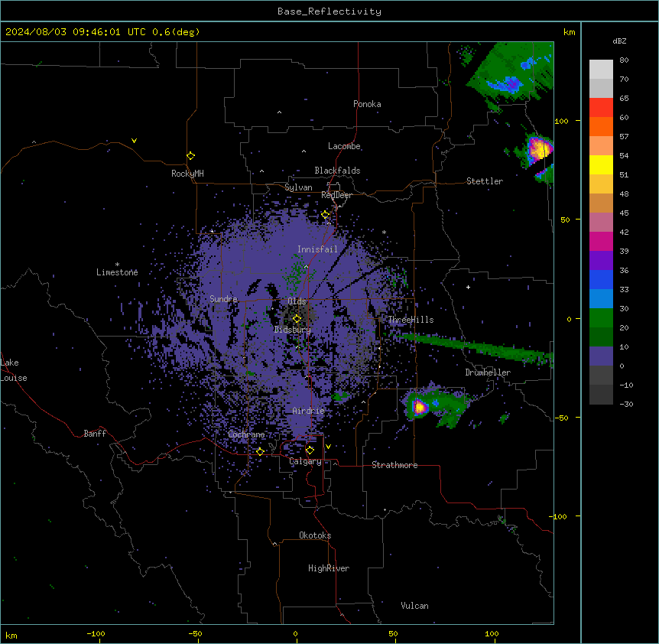Select the Vulcan label

click(415, 606)
